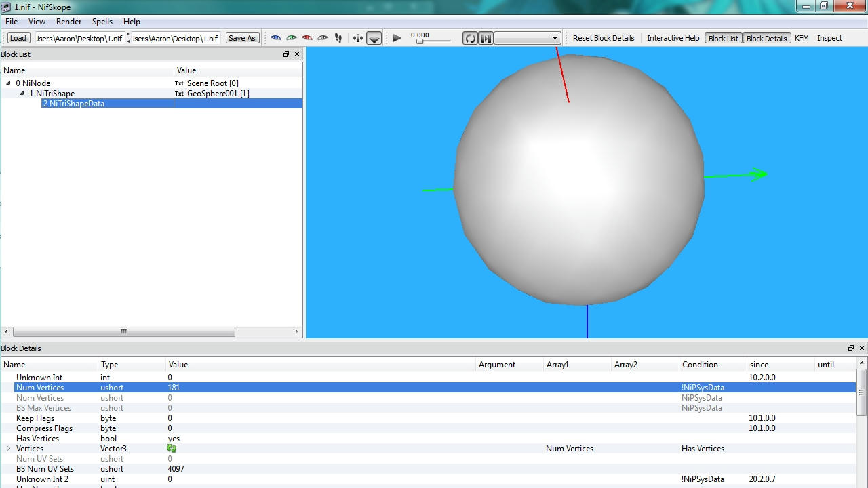Screen dimensions: 868x488
Task: Select the footprints Walk view icon
Action: click(x=338, y=38)
